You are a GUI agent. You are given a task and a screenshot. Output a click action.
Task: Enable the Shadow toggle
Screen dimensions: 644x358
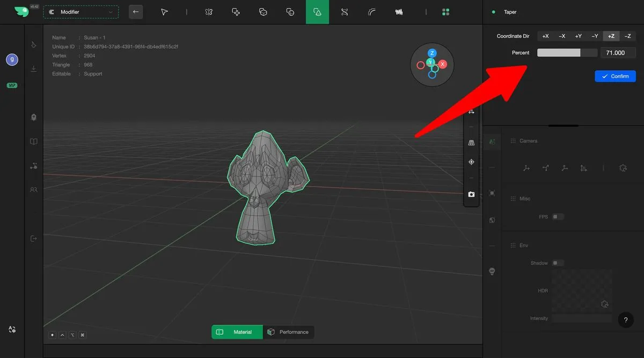tap(558, 263)
